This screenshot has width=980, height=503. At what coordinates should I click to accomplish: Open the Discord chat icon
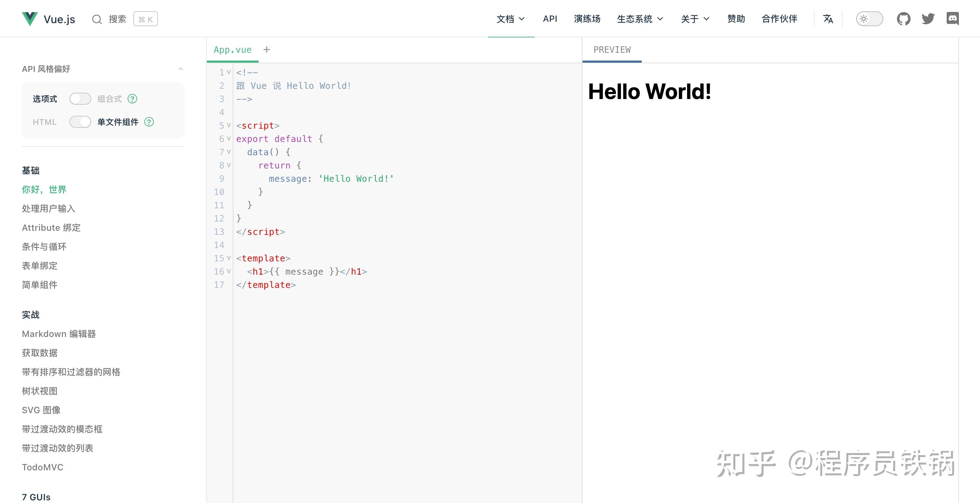(953, 19)
